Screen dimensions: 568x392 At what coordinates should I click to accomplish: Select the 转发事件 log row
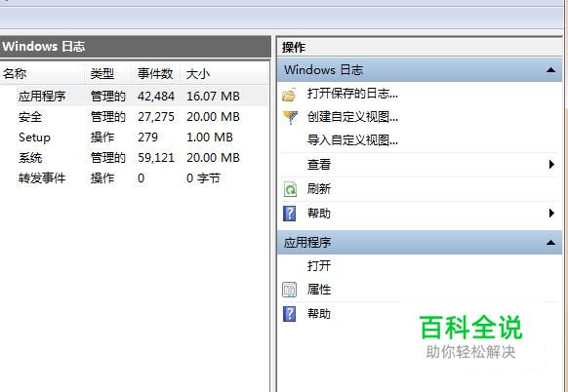tap(134, 178)
